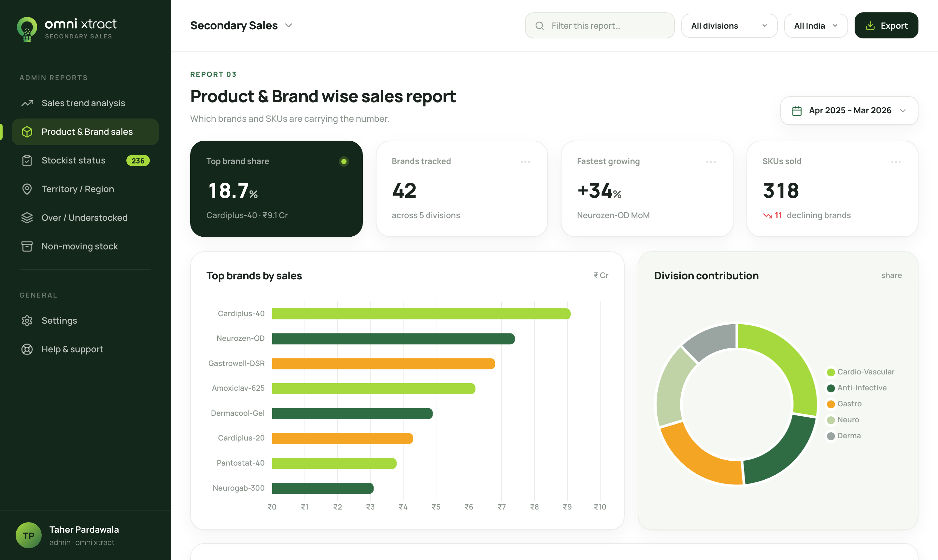This screenshot has width=938, height=560.
Task: Click the Fastest growing +34% value
Action: (599, 190)
